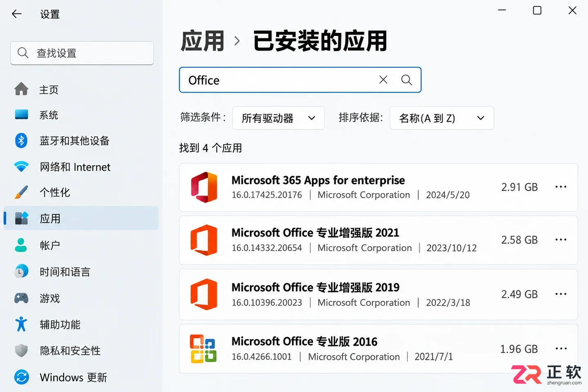Click the 游戏 controller icon
This screenshot has width=588, height=392.
(x=21, y=298)
